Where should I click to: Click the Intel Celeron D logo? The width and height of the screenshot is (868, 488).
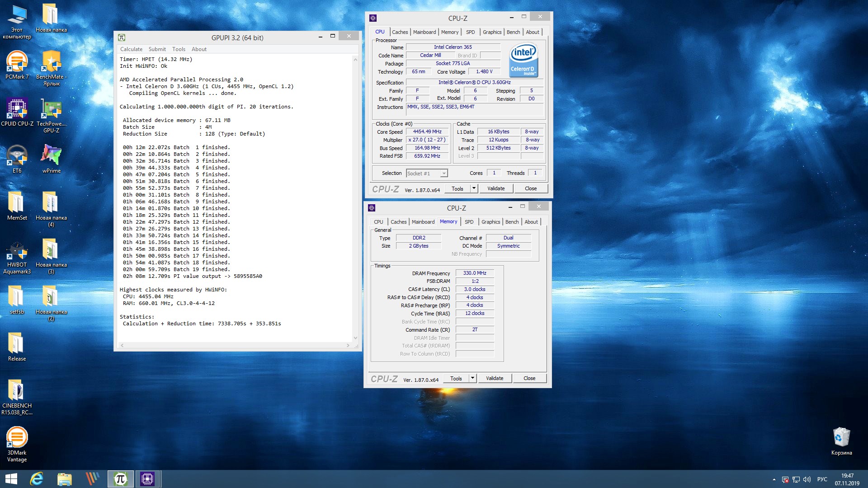(x=524, y=60)
